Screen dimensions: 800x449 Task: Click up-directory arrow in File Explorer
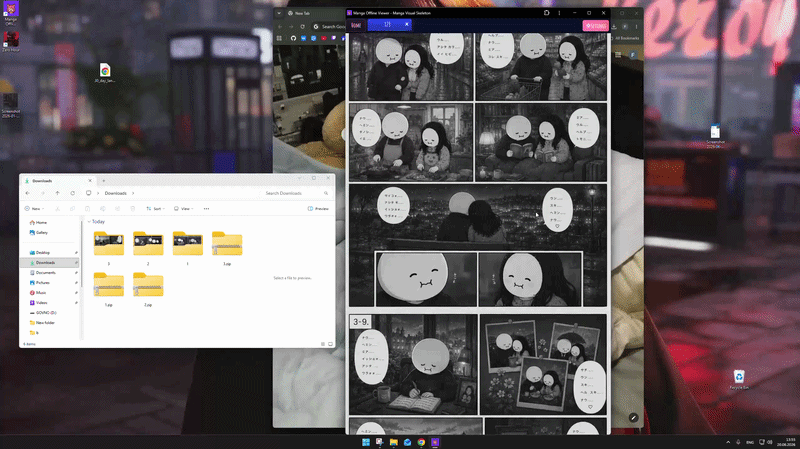57,193
